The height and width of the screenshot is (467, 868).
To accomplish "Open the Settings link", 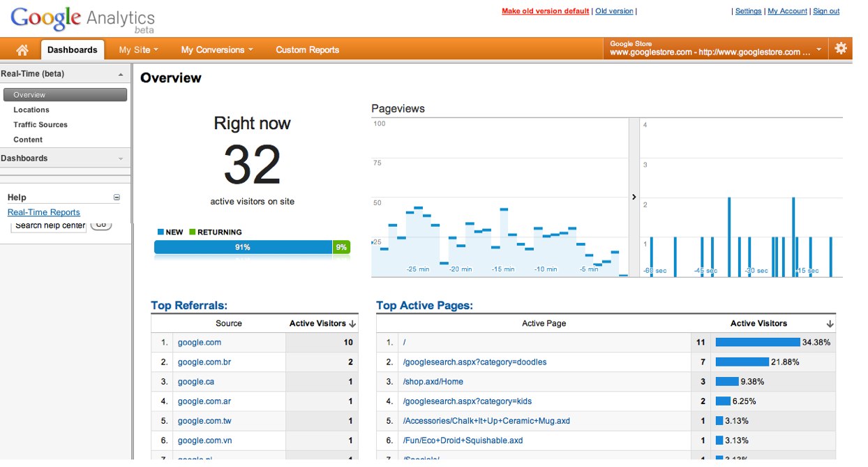I will coord(748,11).
